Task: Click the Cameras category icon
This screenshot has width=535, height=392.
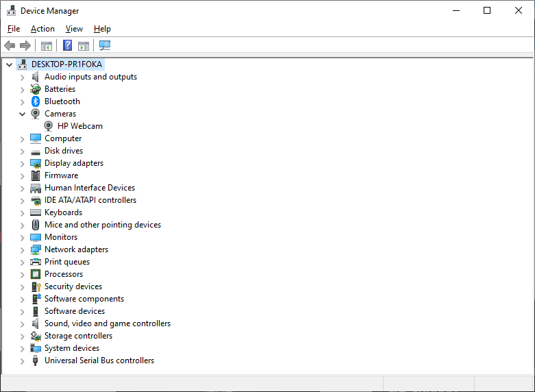Action: (36, 114)
